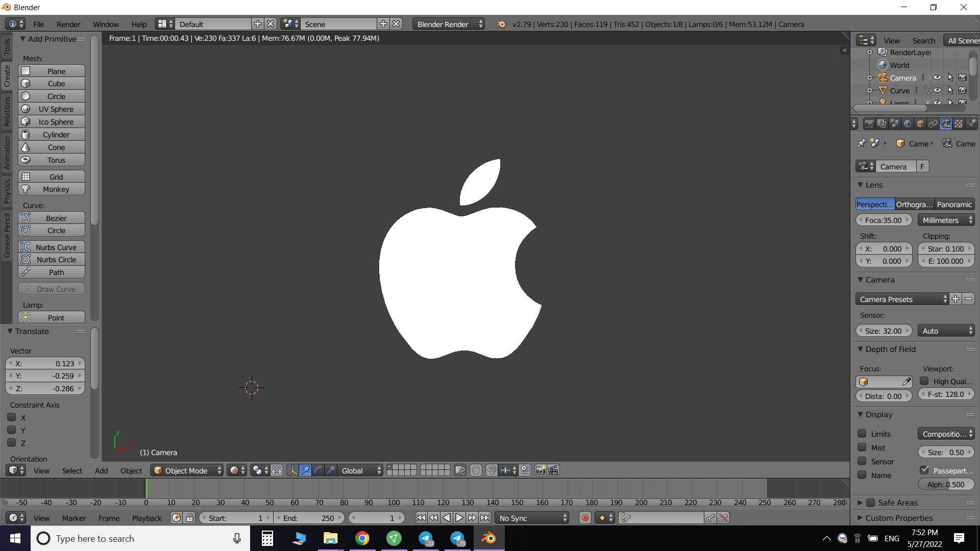Open the Help menu
Viewport: 980px width, 551px height.
click(139, 24)
